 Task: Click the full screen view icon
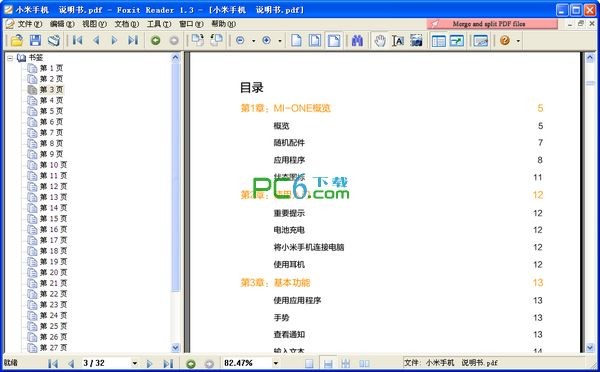[457, 40]
